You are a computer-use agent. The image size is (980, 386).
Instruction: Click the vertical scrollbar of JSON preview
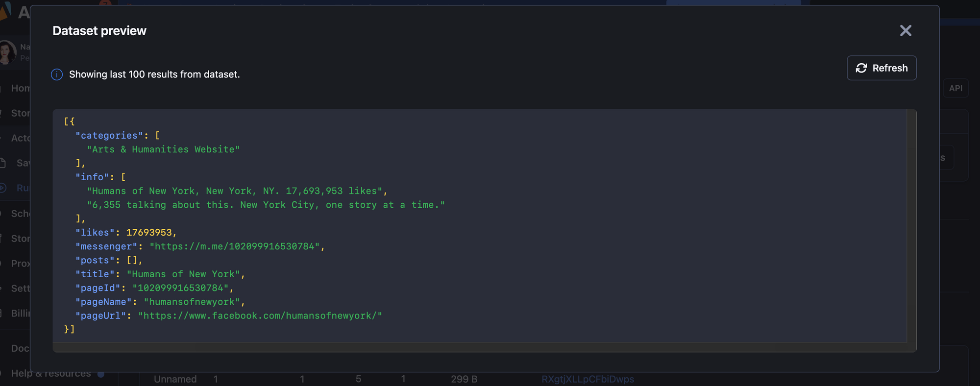[911, 225]
